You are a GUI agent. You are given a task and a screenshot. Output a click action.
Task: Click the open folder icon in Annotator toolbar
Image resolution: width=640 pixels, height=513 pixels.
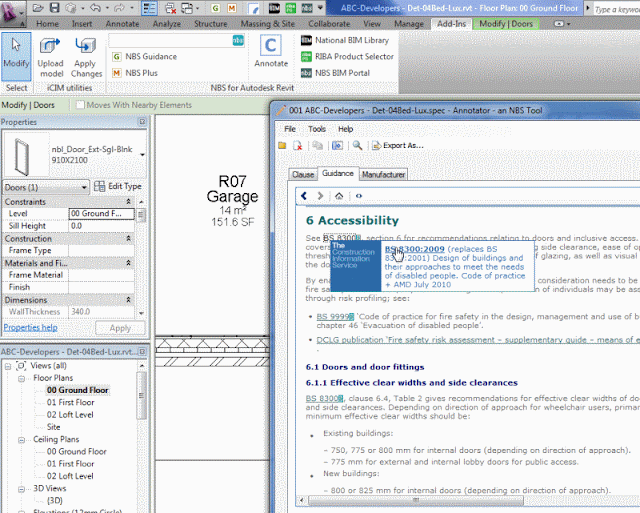tap(282, 146)
